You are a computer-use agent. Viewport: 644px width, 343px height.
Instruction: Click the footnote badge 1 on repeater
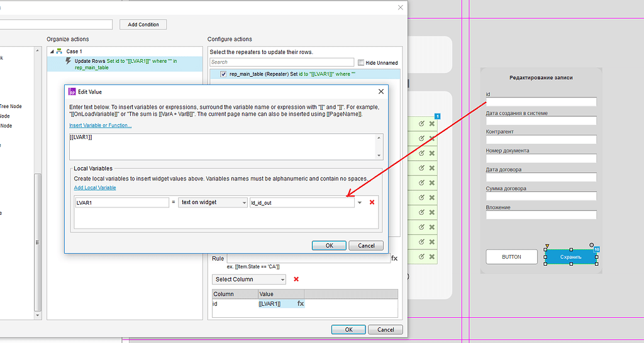coord(438,117)
